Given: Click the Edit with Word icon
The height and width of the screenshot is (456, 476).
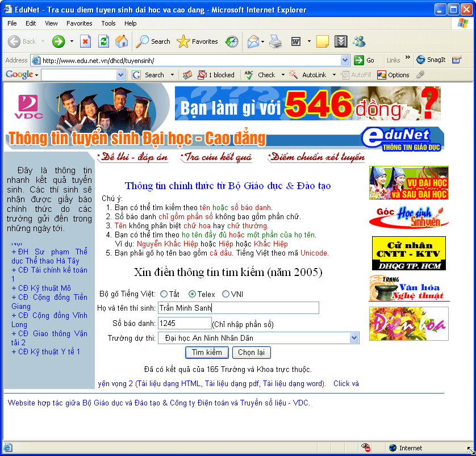Looking at the screenshot, I should [x=296, y=41].
